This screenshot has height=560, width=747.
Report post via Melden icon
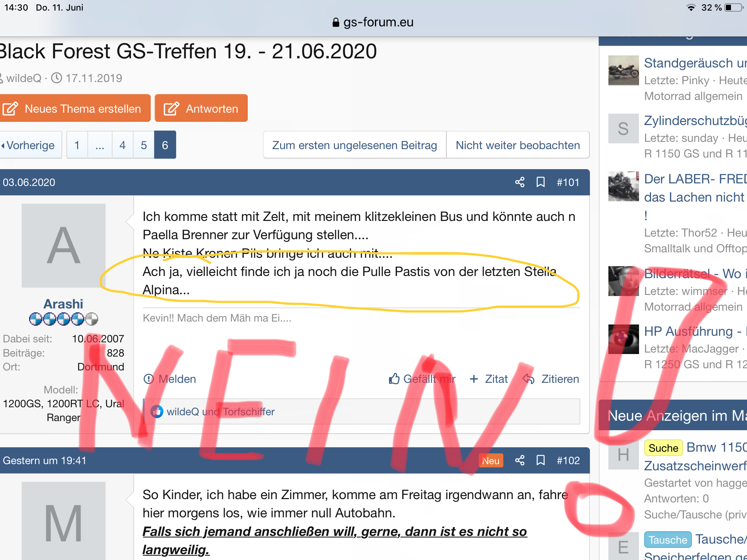coord(148,379)
